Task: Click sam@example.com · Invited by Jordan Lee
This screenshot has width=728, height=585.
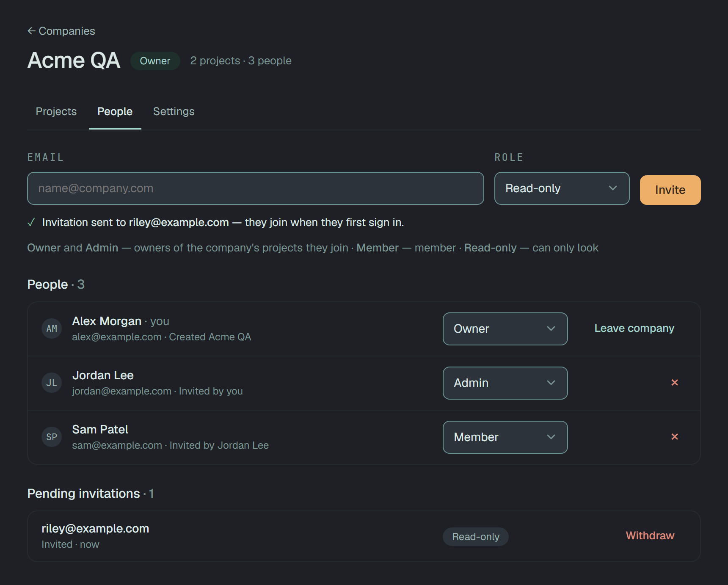Action: point(171,445)
